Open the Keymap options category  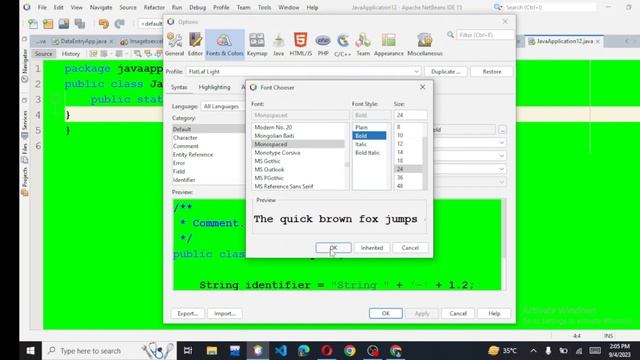(257, 44)
